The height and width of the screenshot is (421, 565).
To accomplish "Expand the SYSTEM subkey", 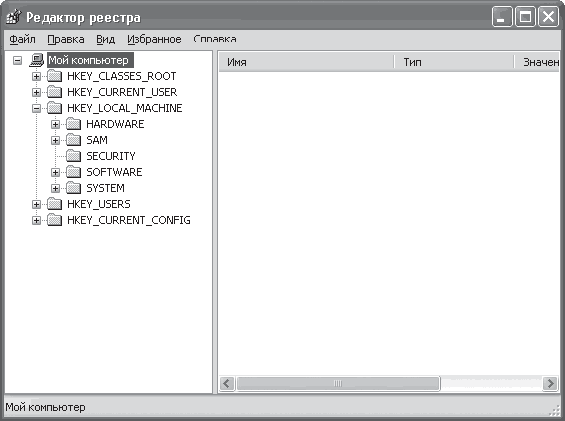I will click(55, 188).
